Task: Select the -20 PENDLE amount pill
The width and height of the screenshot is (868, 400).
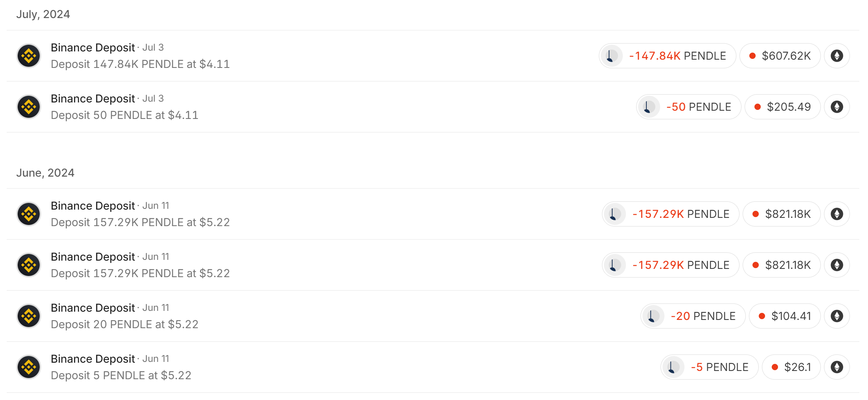Action: tap(703, 316)
